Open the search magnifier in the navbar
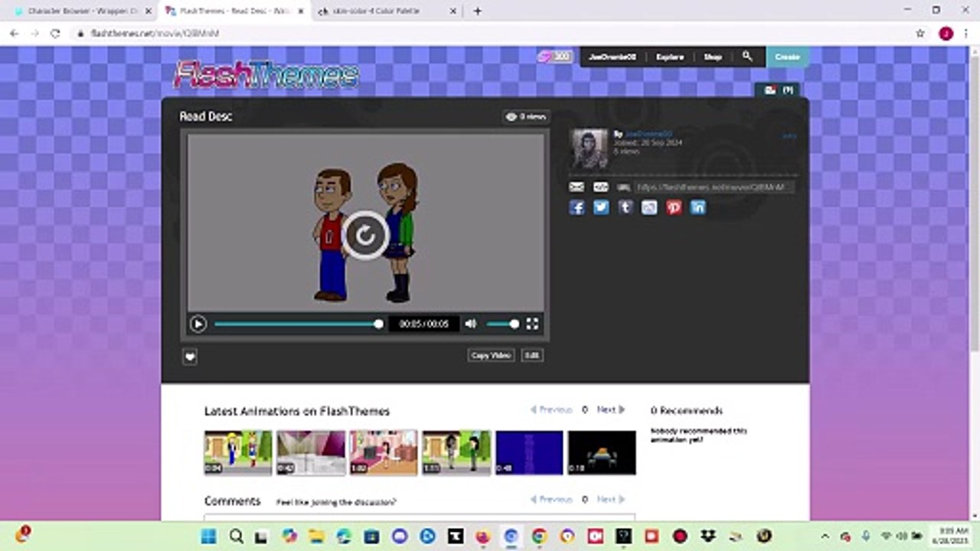The height and width of the screenshot is (551, 980). 747,57
